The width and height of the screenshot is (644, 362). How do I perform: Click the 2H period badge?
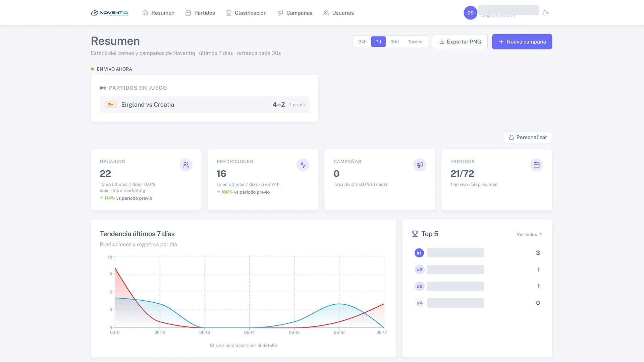110,105
